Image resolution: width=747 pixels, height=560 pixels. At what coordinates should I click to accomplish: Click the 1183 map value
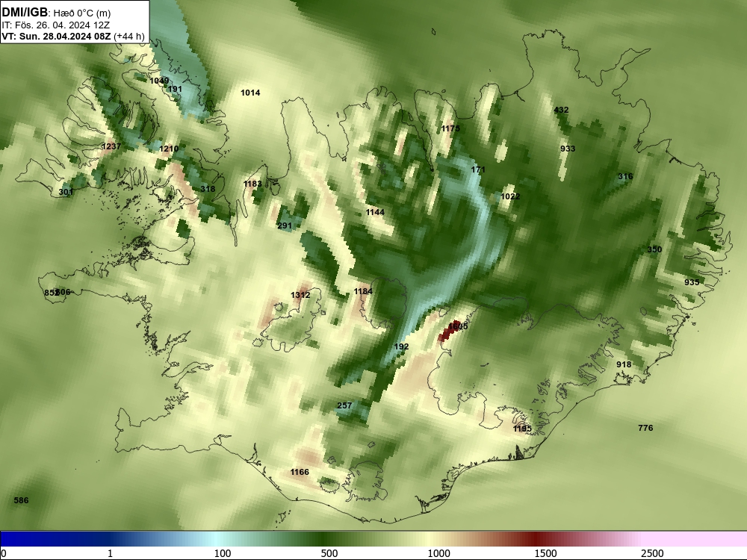pos(252,184)
